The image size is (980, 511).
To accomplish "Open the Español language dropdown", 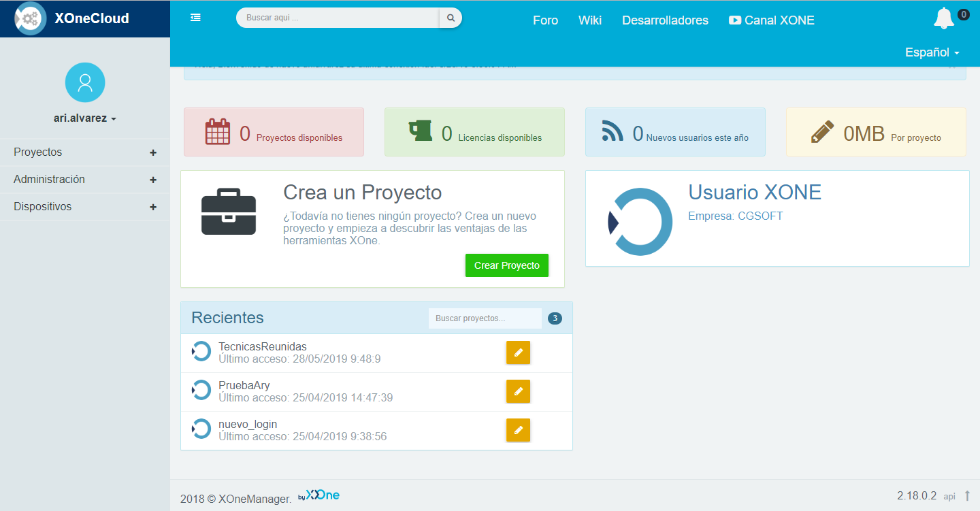I will point(932,52).
